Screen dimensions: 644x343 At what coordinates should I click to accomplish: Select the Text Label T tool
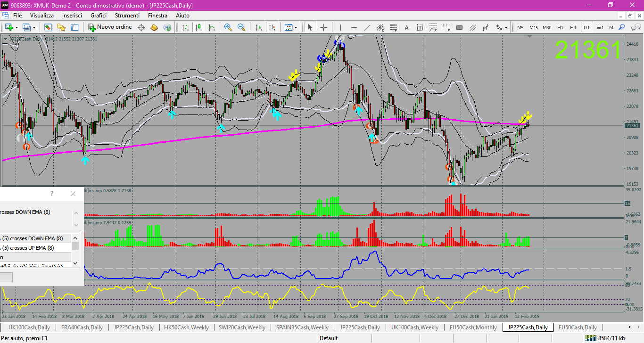pos(420,27)
